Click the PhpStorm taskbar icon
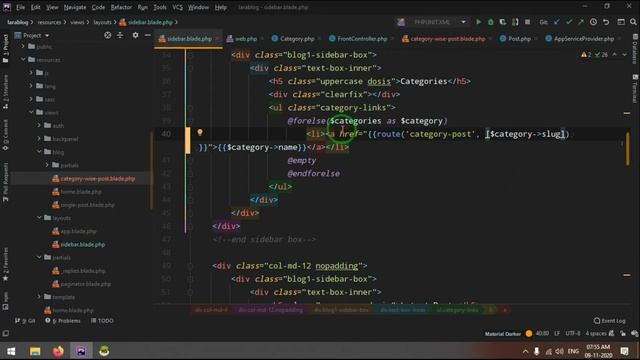Screen dimensions: 640x360 coord(81,351)
